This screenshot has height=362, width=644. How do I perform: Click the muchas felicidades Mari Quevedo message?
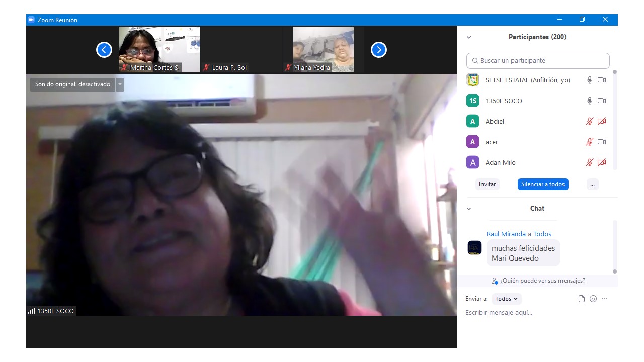click(523, 253)
